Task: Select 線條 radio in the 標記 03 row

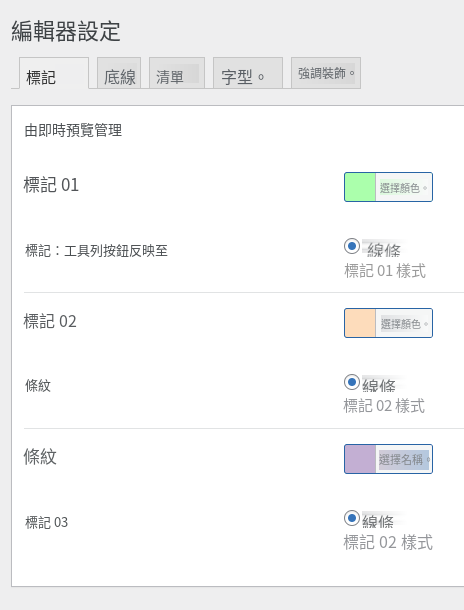Action: (x=352, y=519)
